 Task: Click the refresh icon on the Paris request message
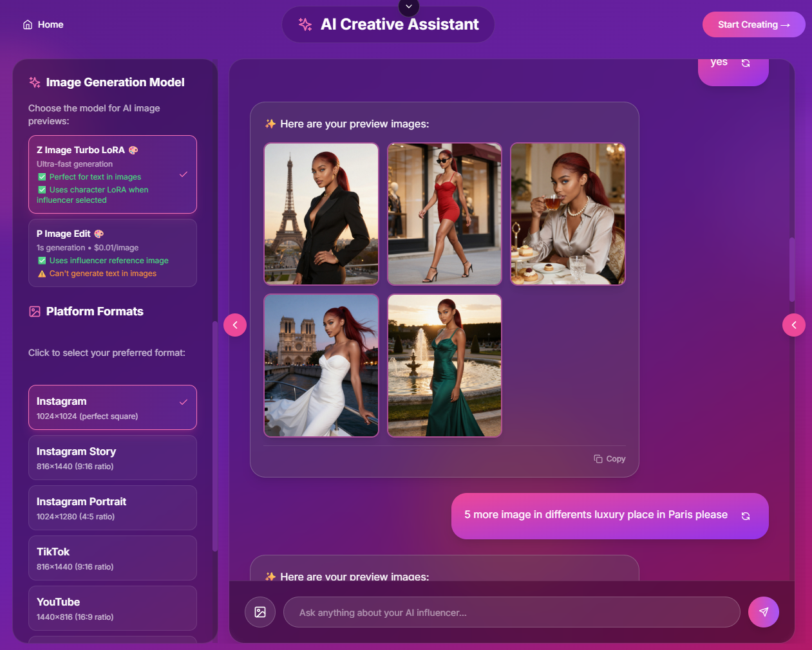[x=746, y=515]
